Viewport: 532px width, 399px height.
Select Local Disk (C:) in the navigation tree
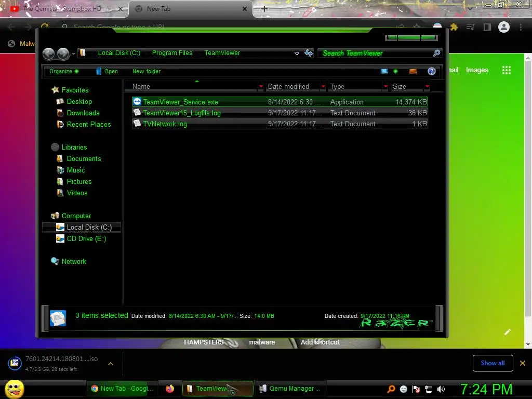tap(82, 228)
